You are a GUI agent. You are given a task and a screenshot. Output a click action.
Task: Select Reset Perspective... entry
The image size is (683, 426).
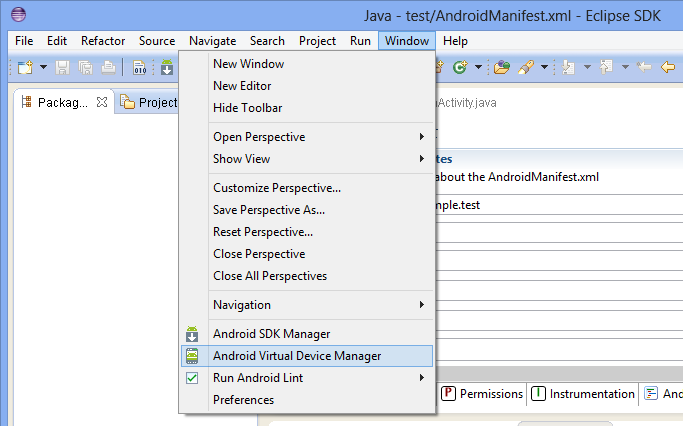tap(307, 232)
